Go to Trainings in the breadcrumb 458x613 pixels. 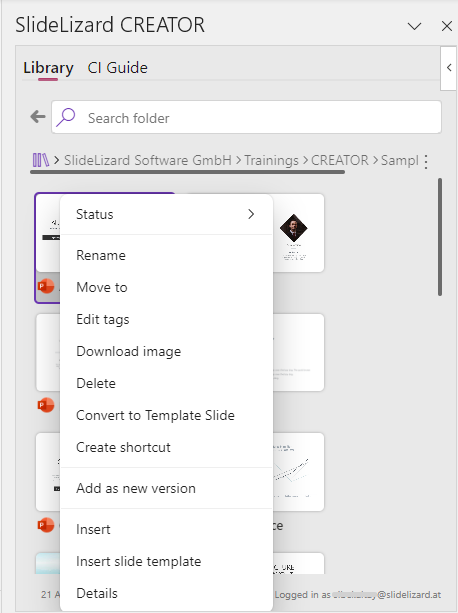tap(271, 160)
